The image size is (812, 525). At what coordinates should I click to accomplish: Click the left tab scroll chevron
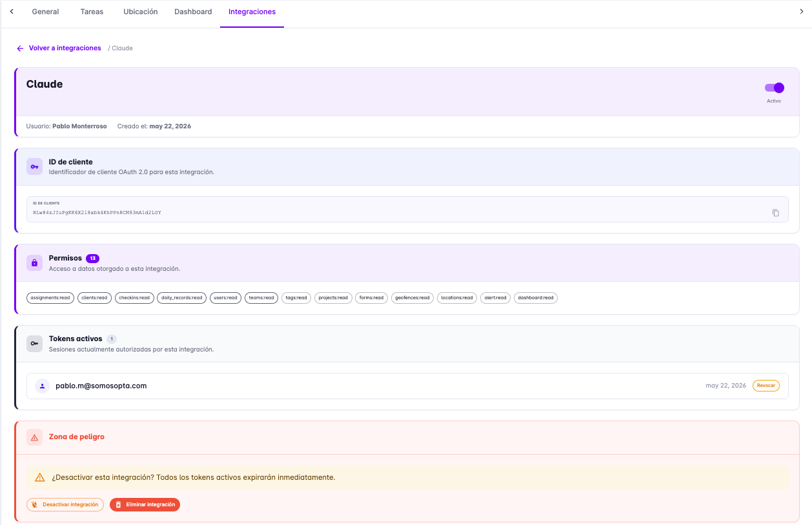pyautogui.click(x=12, y=12)
